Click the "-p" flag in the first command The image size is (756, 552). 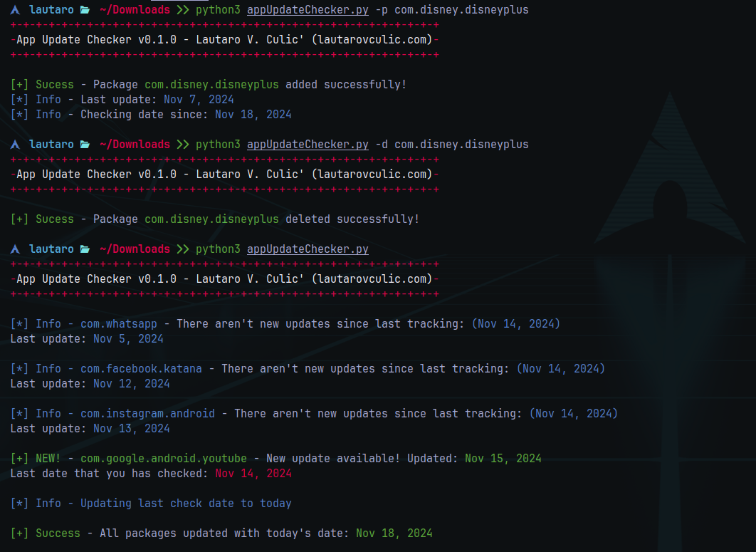tap(382, 10)
